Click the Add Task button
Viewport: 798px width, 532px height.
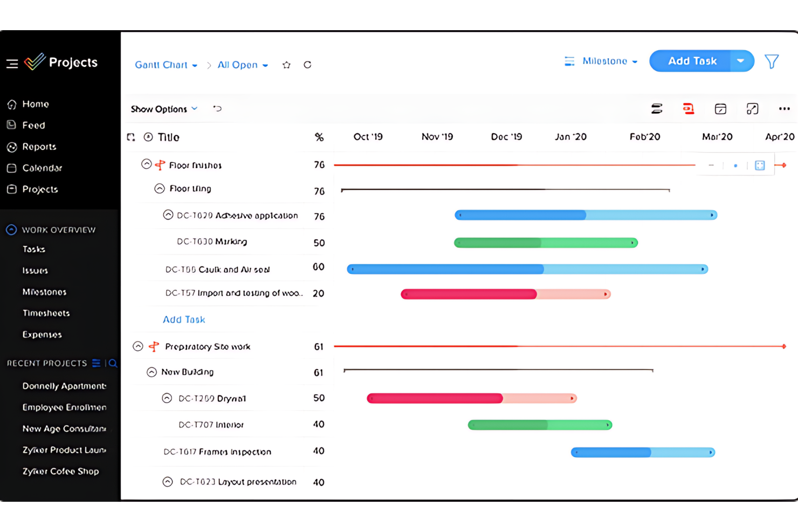(692, 61)
